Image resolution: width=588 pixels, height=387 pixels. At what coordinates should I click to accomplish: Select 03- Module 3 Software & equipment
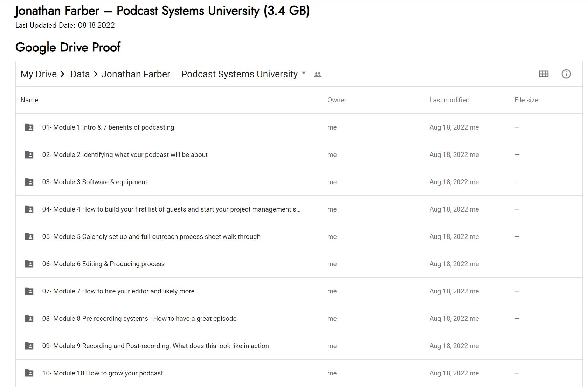(x=95, y=182)
